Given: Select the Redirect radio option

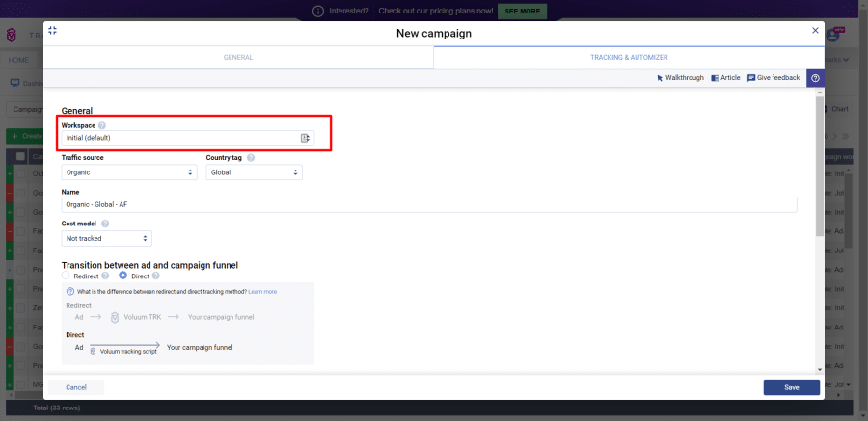Looking at the screenshot, I should (66, 276).
